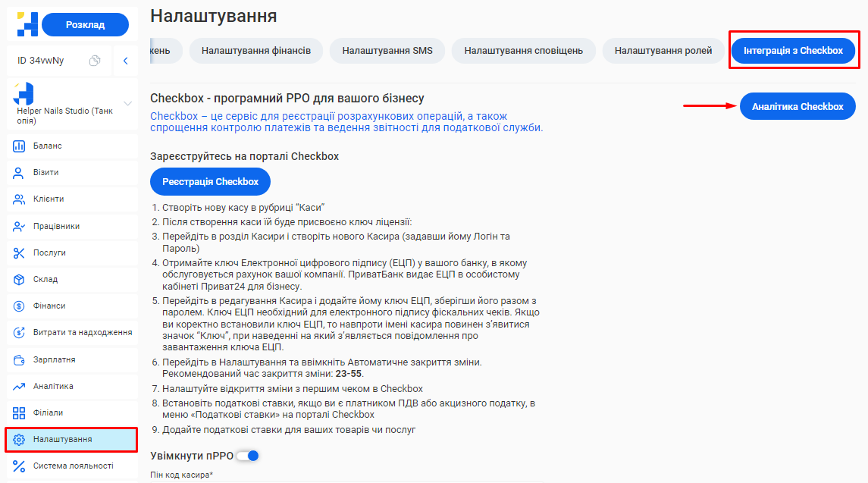Image resolution: width=868 pixels, height=483 pixels.
Task: Open the Працівники section
Action: 55,226
